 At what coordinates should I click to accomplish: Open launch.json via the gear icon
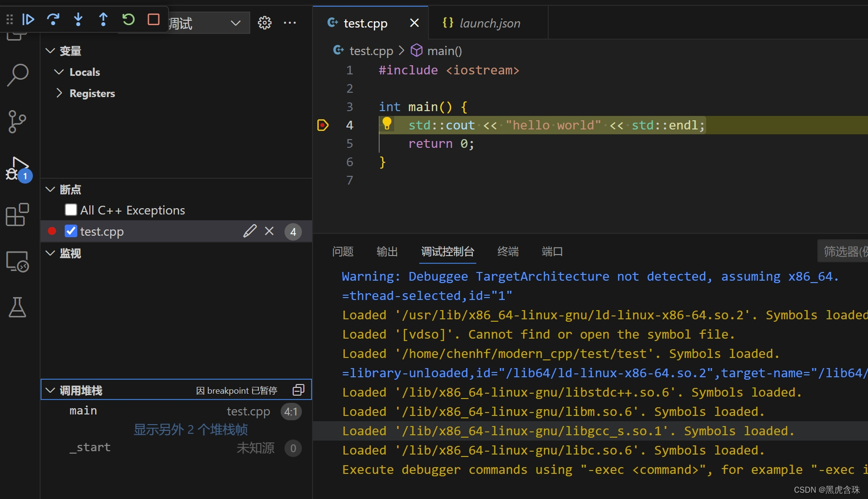265,23
